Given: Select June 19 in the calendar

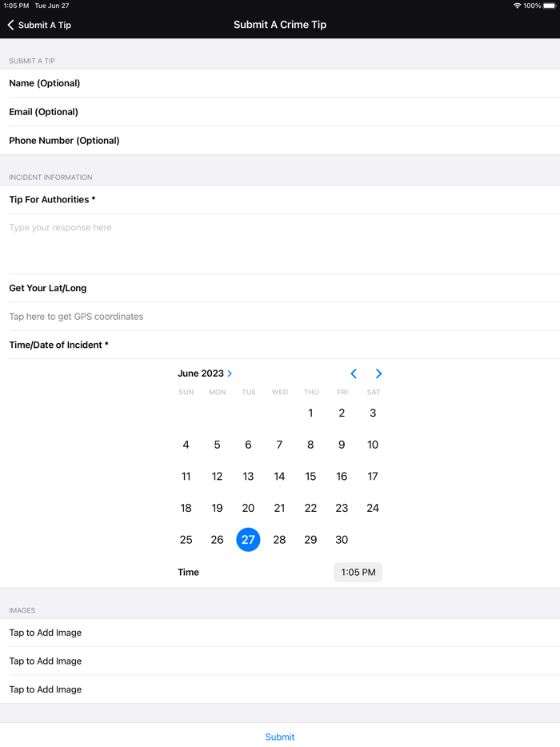Looking at the screenshot, I should pyautogui.click(x=218, y=508).
